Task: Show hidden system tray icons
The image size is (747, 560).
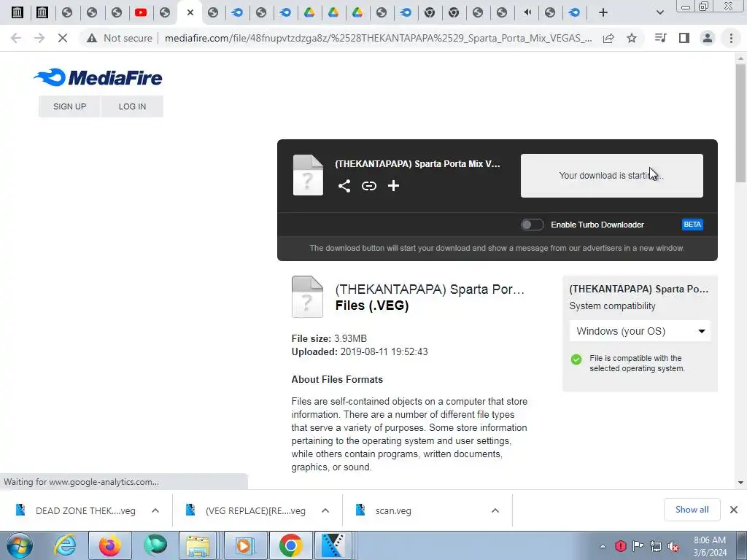Action: point(603,546)
